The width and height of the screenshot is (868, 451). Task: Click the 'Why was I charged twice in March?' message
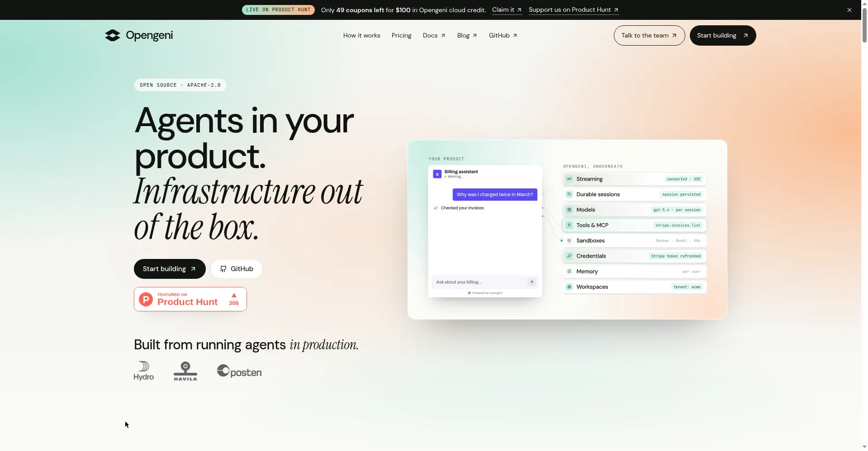click(x=495, y=194)
